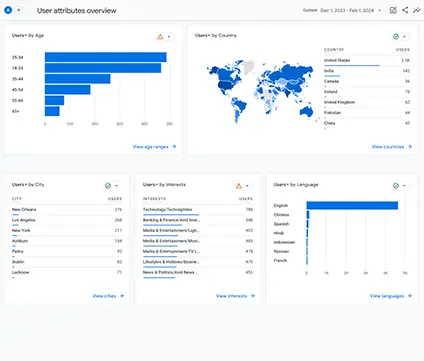
Task: Click the Hindi language label
Action: click(279, 233)
